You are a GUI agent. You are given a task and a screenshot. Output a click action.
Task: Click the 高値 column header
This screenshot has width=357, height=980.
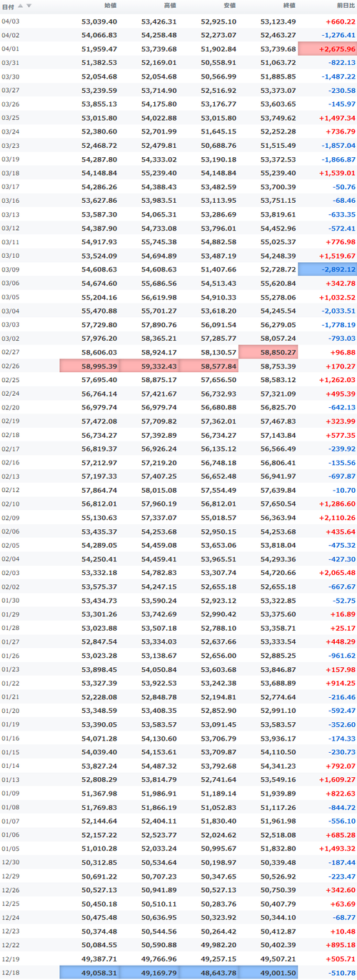pos(170,5)
